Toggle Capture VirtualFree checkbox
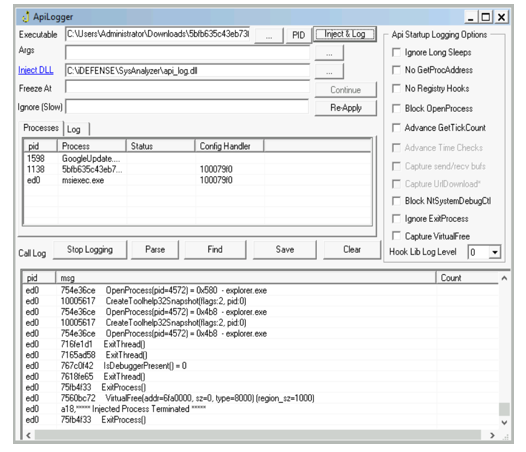The image size is (526, 452). [x=396, y=236]
